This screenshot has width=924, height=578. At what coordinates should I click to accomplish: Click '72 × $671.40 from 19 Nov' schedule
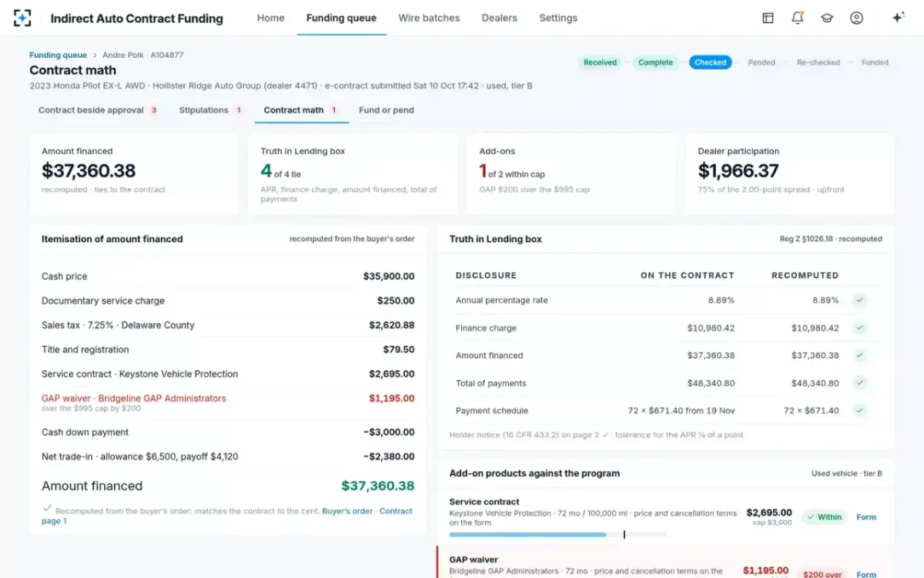tap(682, 411)
